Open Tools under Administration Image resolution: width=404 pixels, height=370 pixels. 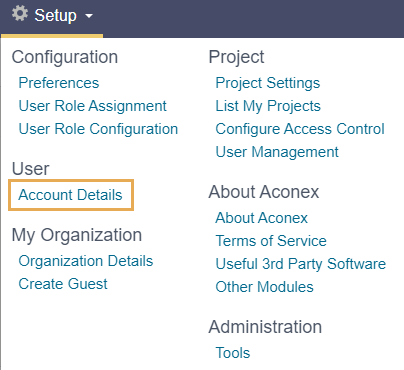pos(233,353)
